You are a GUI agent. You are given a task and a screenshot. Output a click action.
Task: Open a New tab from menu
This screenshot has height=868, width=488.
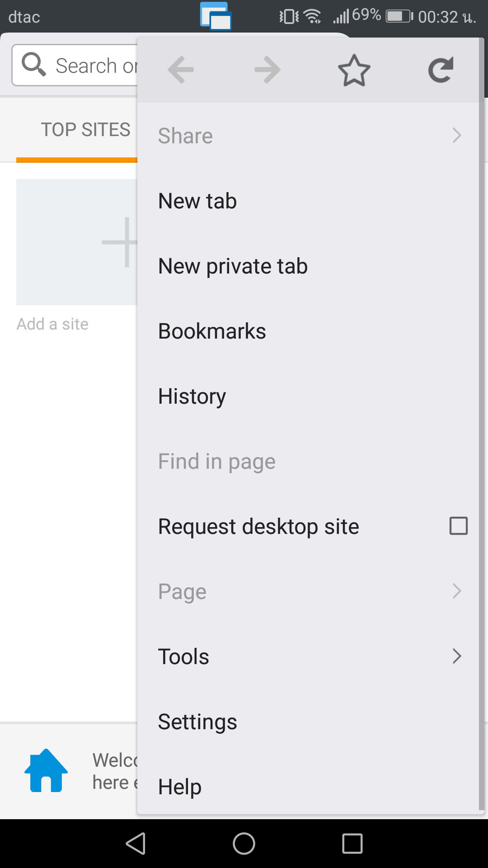click(x=197, y=201)
